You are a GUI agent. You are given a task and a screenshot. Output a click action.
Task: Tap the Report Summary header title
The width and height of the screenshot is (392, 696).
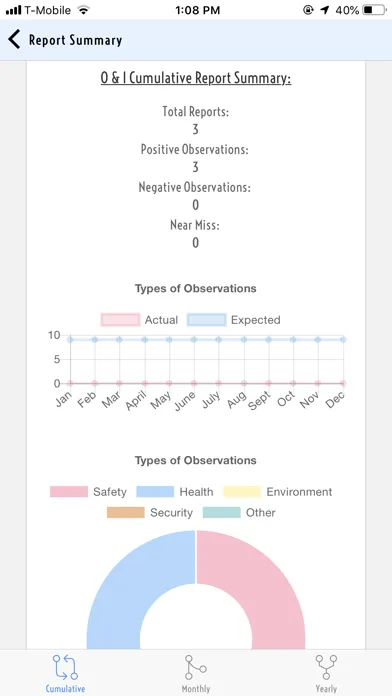point(75,40)
